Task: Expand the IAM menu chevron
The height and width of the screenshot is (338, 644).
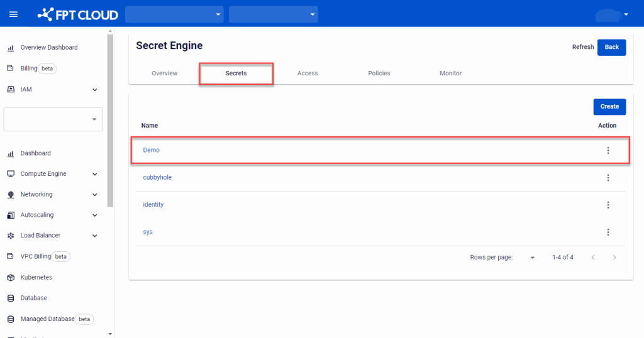Action: (x=94, y=90)
